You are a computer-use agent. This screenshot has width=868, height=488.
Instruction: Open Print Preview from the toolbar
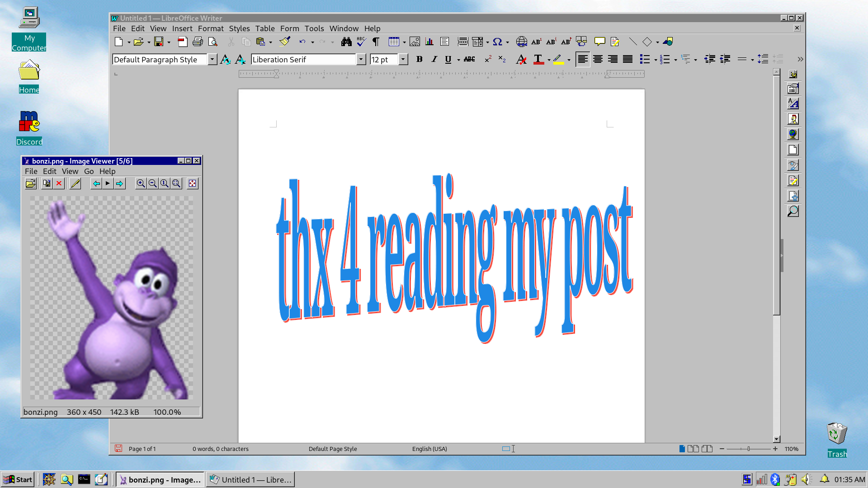point(212,42)
